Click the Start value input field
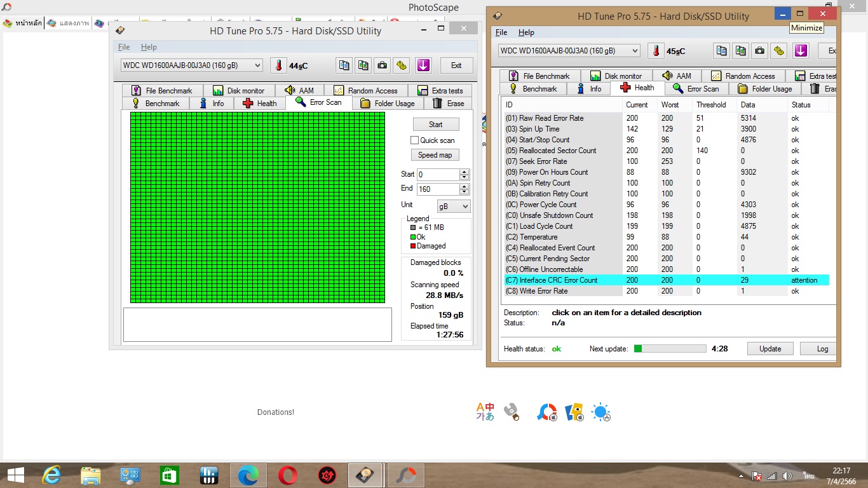868x488 pixels. (x=438, y=175)
